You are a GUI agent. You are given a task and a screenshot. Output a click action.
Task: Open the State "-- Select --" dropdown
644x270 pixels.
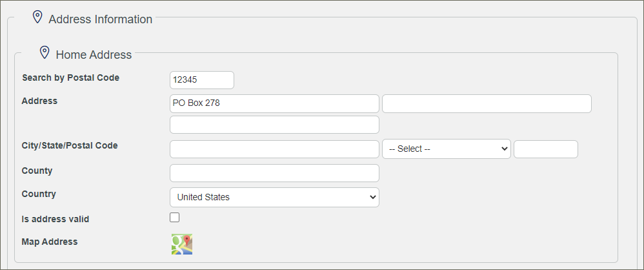tap(447, 149)
